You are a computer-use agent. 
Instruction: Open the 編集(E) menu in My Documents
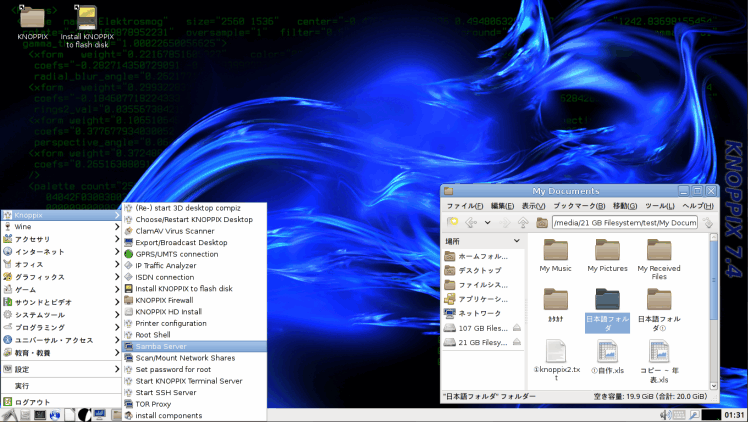pos(502,206)
